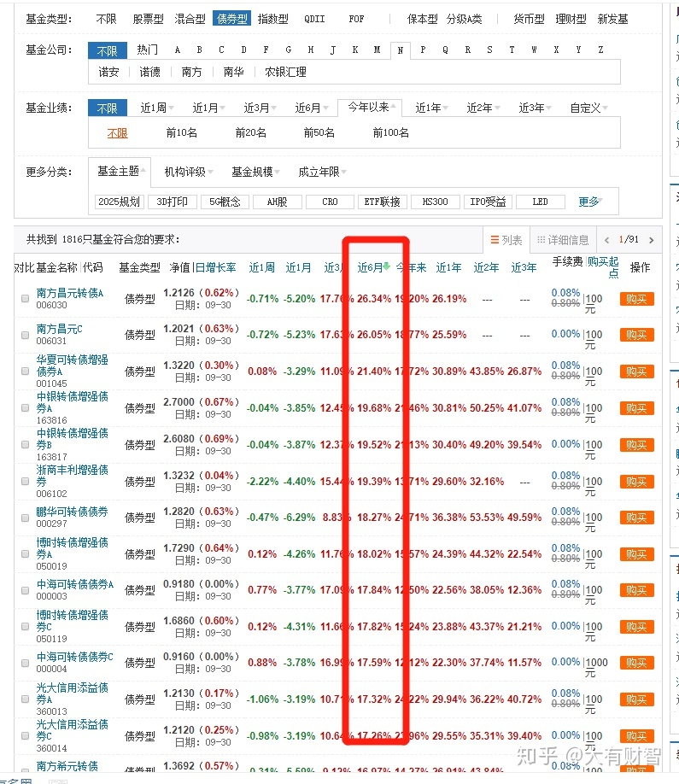Open the 近1月 performance dropdown
This screenshot has height=784, width=679.
(x=208, y=108)
